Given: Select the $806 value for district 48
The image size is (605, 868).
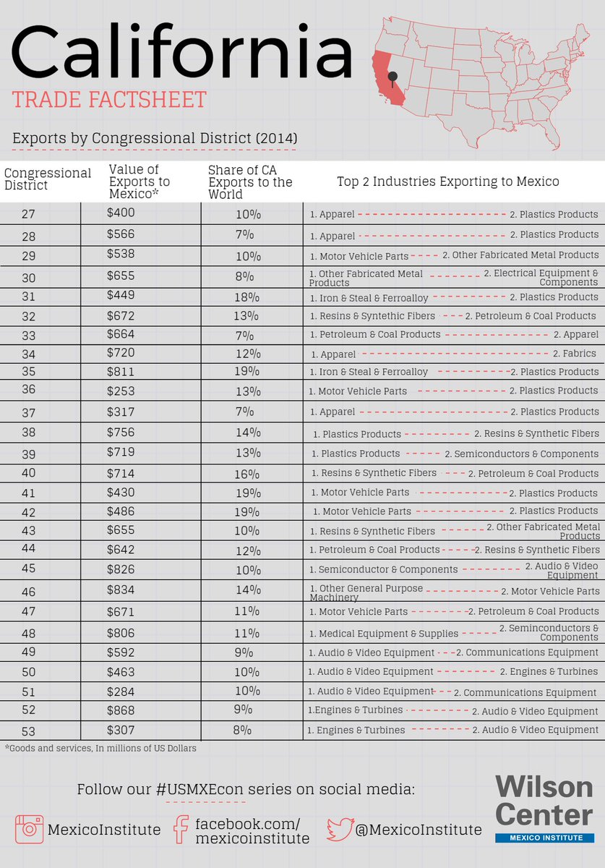Looking at the screenshot, I should click(121, 632).
